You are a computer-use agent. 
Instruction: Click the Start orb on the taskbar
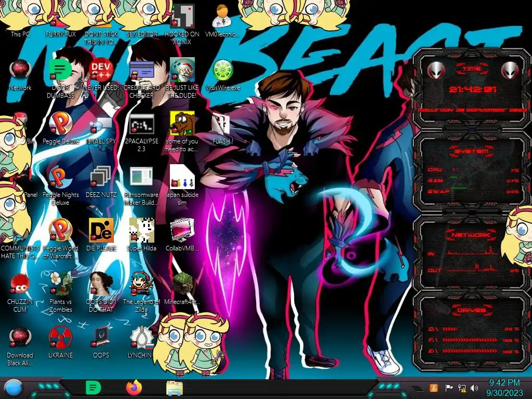click(x=13, y=388)
